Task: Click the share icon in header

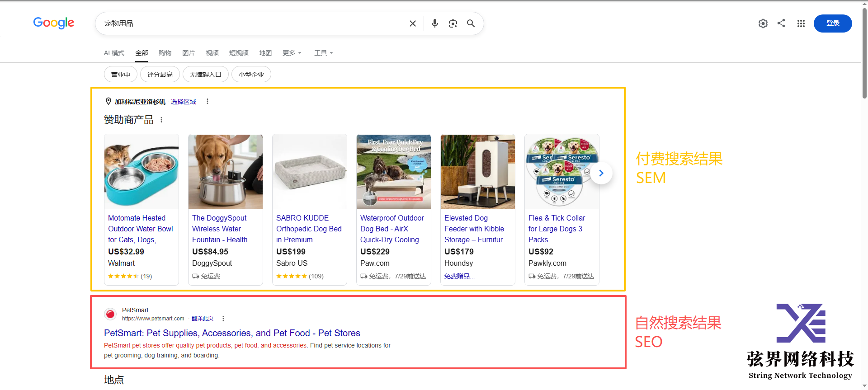Action: (781, 23)
